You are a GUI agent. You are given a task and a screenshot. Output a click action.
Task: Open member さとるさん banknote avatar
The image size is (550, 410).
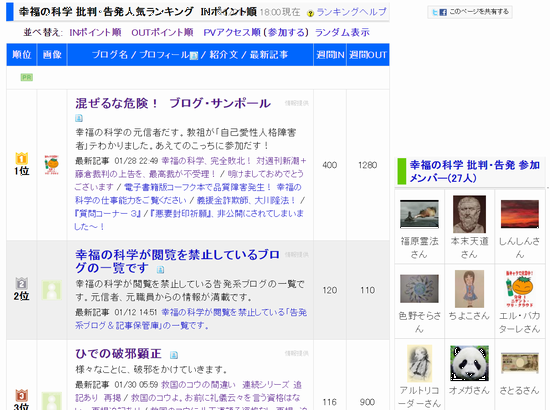[x=519, y=363]
